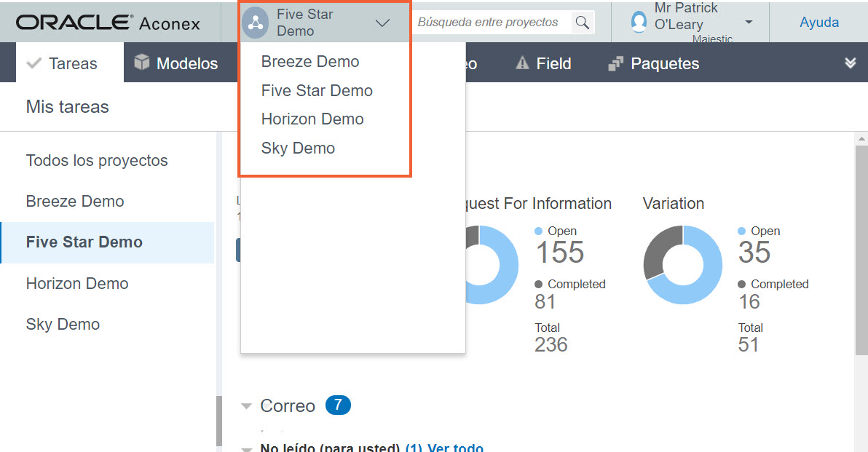The height and width of the screenshot is (452, 868).
Task: Select Horizon Demo in the sidebar list
Action: tap(77, 283)
